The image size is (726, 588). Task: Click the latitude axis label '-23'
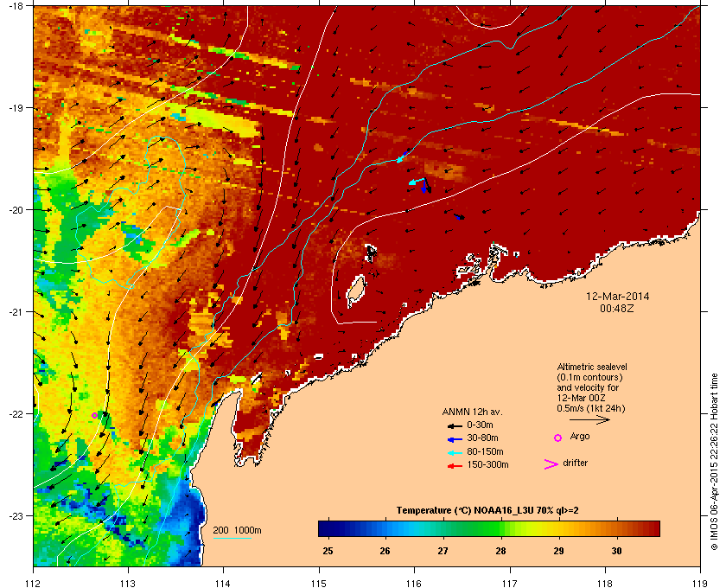click(15, 515)
